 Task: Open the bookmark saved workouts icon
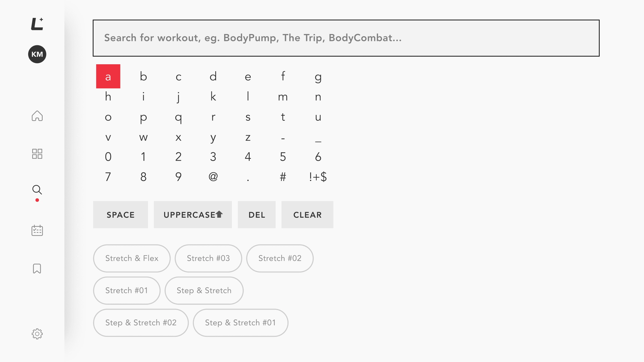pos(37,269)
